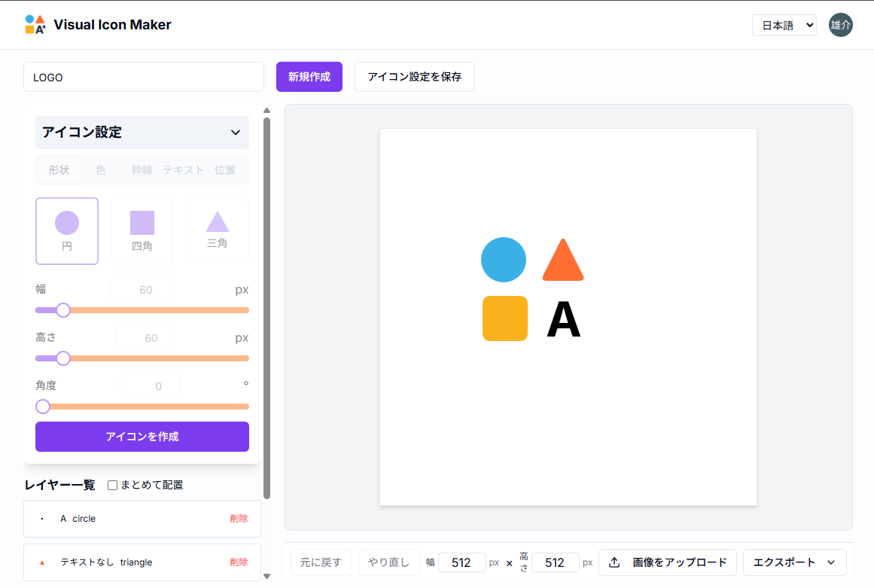Delete the A circle layer
Screen dimensions: 874x588
(239, 519)
